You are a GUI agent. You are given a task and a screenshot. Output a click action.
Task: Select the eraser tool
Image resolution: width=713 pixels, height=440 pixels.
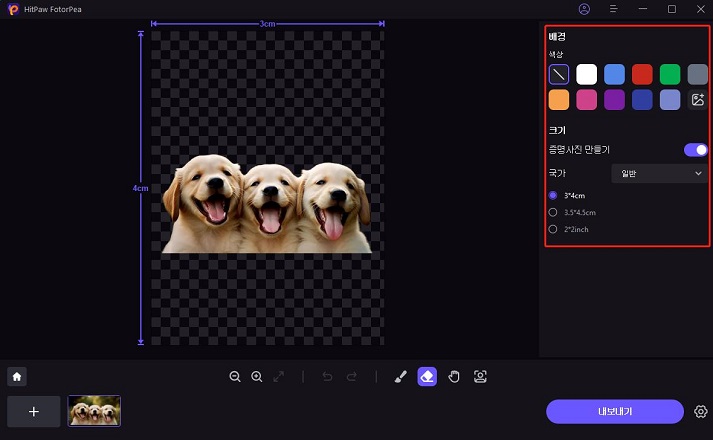tap(427, 376)
